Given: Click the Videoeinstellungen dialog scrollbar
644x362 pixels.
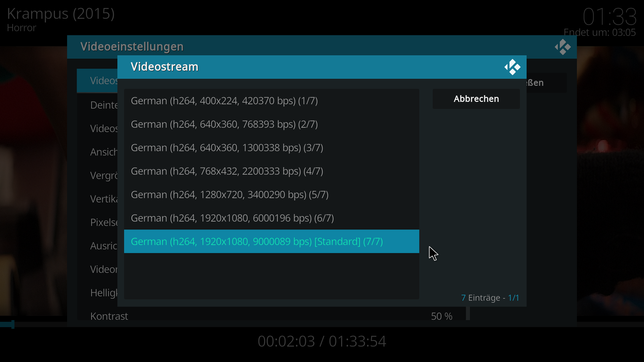Looking at the screenshot, I should click(x=468, y=313).
